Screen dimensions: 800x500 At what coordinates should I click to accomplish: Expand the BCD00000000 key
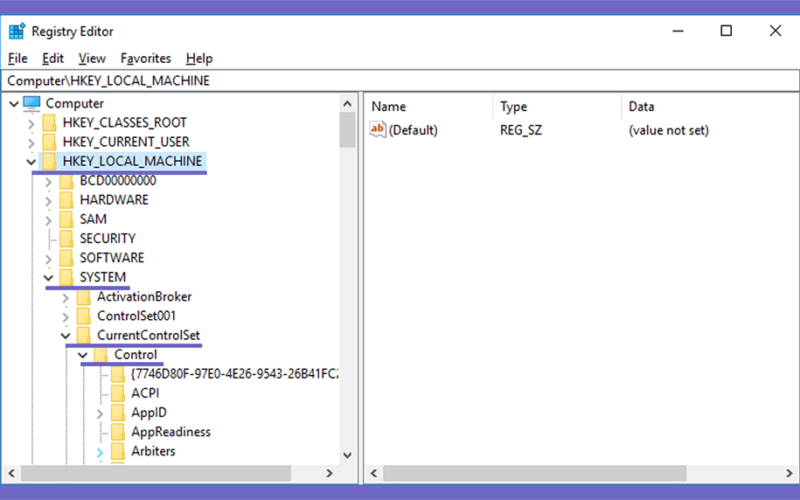pos(48,182)
